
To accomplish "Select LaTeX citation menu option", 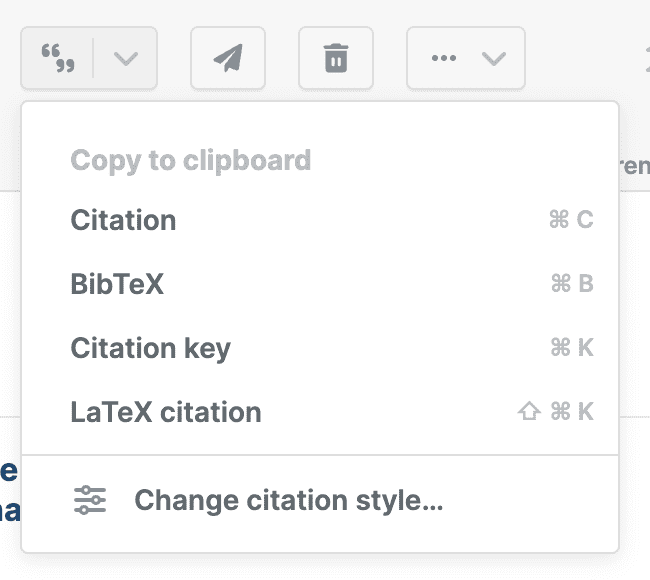I will [x=166, y=412].
